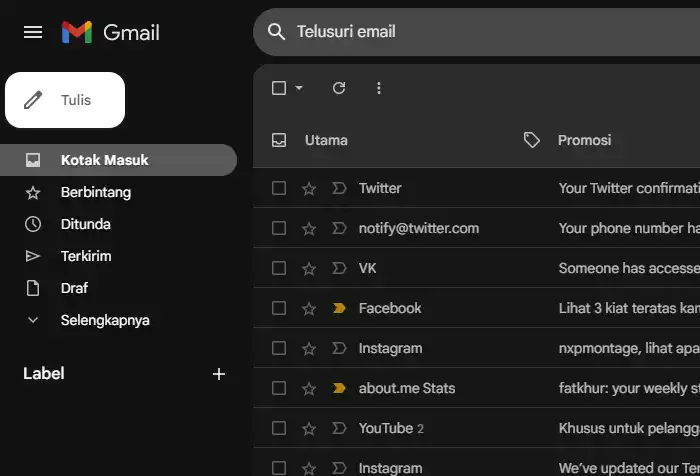Open 'nxpmontage, lihat apa' subject
The image size is (700, 476).
pyautogui.click(x=629, y=348)
